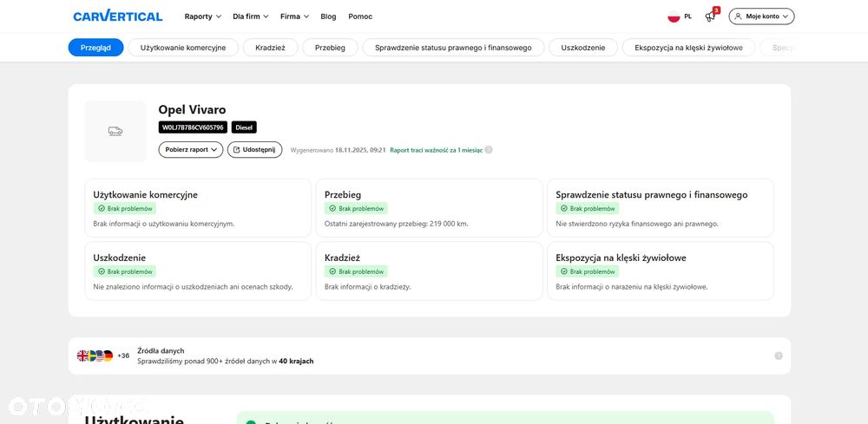
Task: Open the Przebieg summary card
Action: [x=429, y=208]
